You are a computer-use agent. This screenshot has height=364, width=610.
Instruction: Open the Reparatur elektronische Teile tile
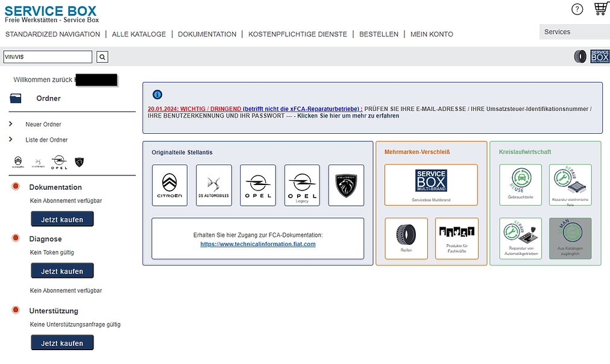570,185
